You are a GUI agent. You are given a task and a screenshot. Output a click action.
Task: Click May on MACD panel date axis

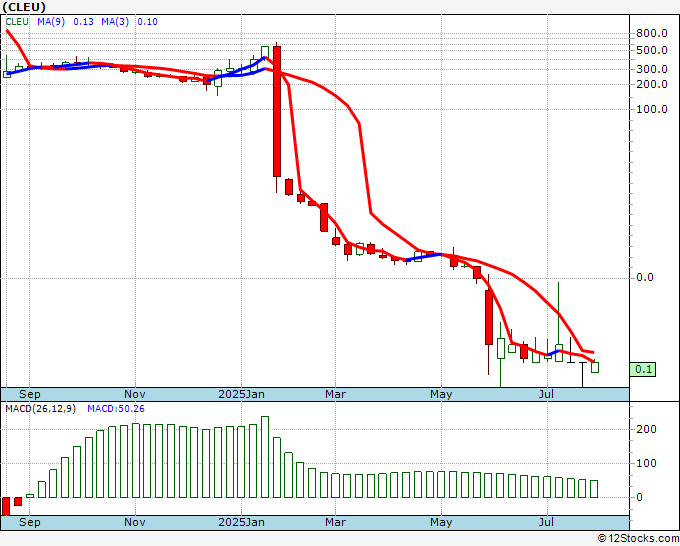click(x=441, y=522)
